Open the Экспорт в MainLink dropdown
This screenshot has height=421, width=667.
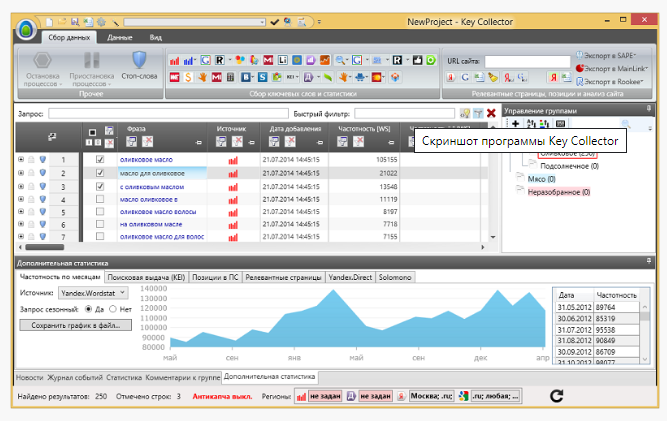coord(612,68)
